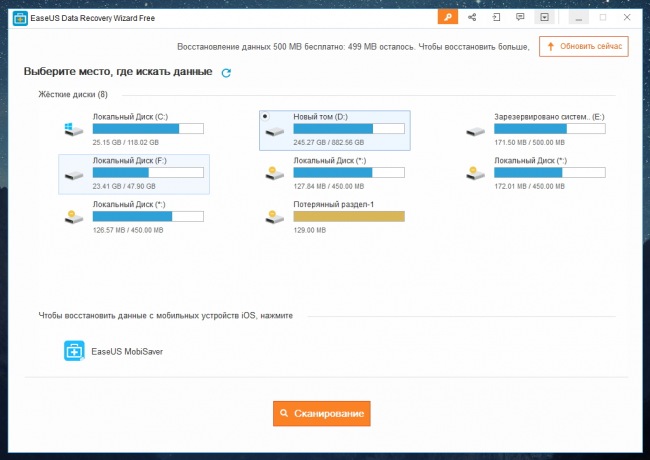Click the usage bar of Локальный Диск (F:)
The image size is (650, 460).
[x=148, y=172]
